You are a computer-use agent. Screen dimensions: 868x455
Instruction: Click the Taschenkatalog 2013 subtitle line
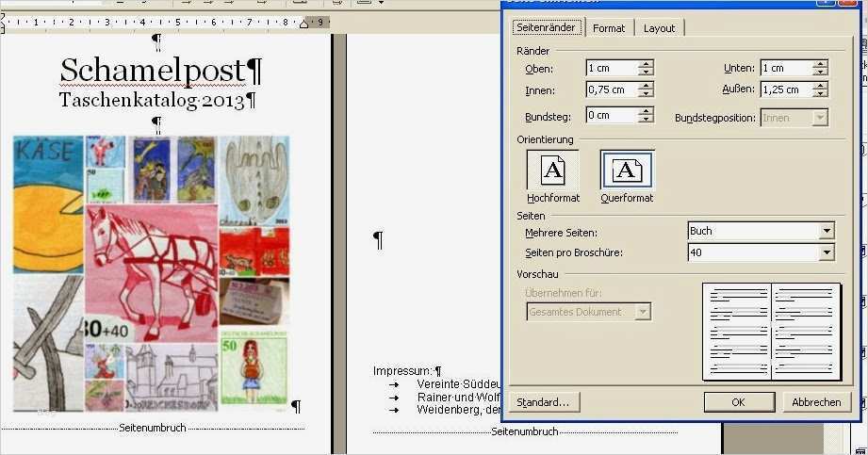[152, 100]
